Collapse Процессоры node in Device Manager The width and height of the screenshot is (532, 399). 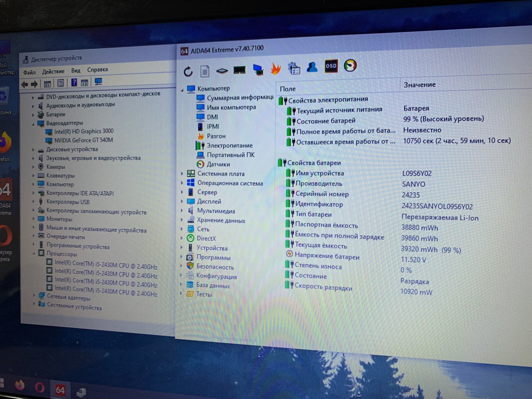tap(34, 253)
